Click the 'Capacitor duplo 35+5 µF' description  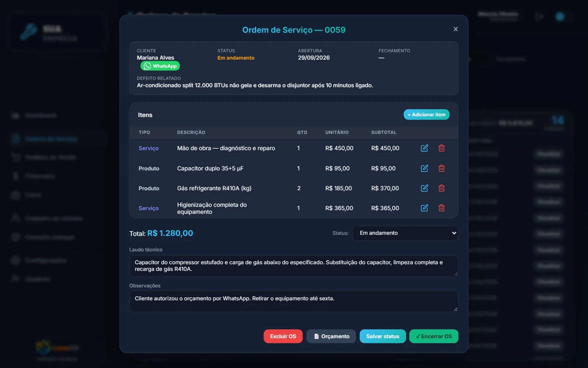tap(210, 169)
